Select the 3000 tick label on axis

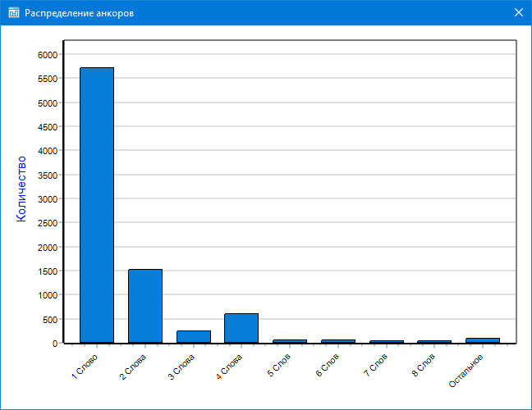48,198
